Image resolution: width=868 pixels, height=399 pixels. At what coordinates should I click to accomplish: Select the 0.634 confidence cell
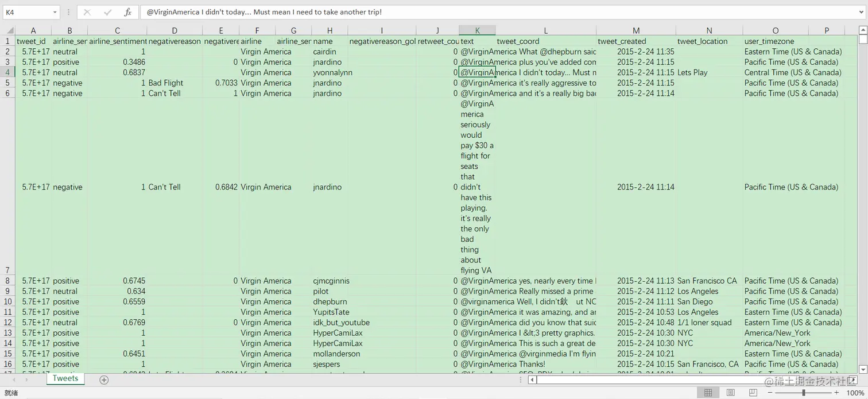pyautogui.click(x=117, y=291)
